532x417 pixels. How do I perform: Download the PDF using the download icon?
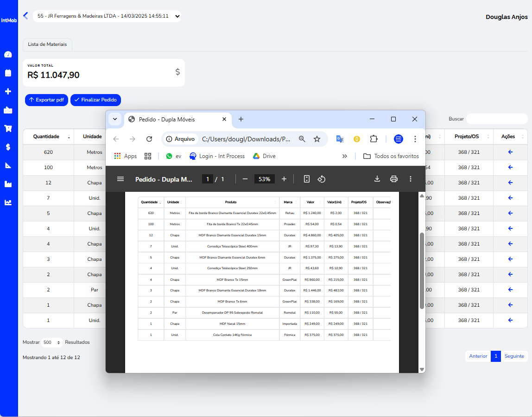click(377, 179)
